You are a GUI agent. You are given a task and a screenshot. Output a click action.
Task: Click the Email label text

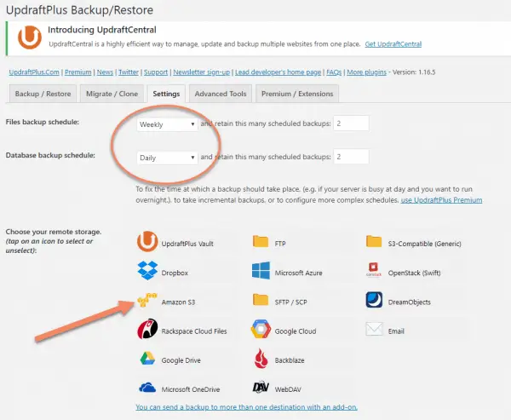(x=396, y=331)
